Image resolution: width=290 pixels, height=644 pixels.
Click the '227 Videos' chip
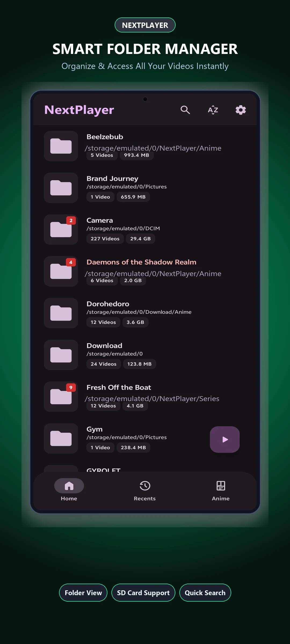point(105,239)
